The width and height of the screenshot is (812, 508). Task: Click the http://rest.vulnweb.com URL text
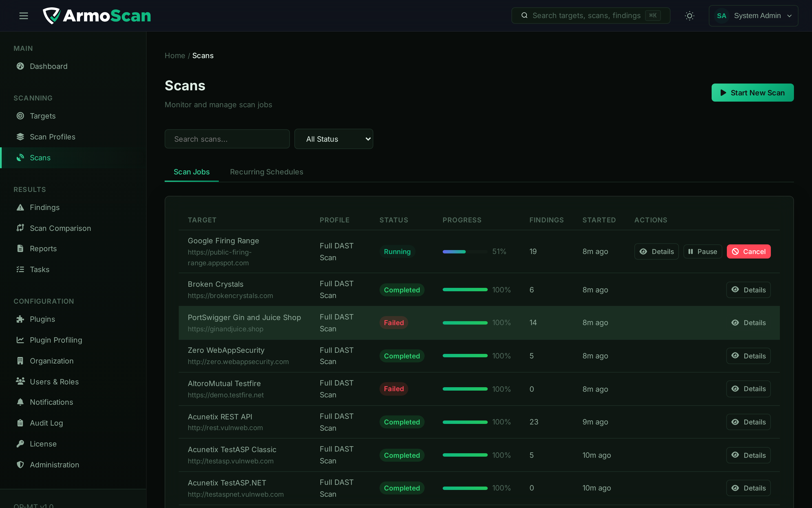click(225, 428)
